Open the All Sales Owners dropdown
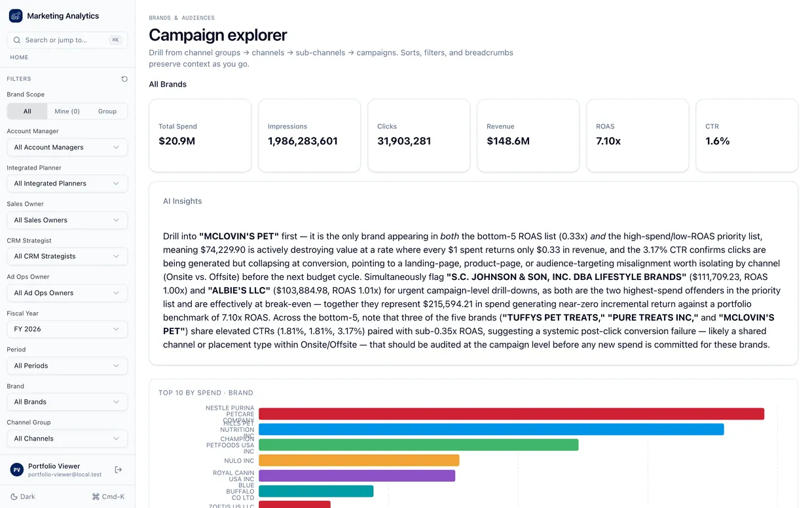 (x=67, y=220)
